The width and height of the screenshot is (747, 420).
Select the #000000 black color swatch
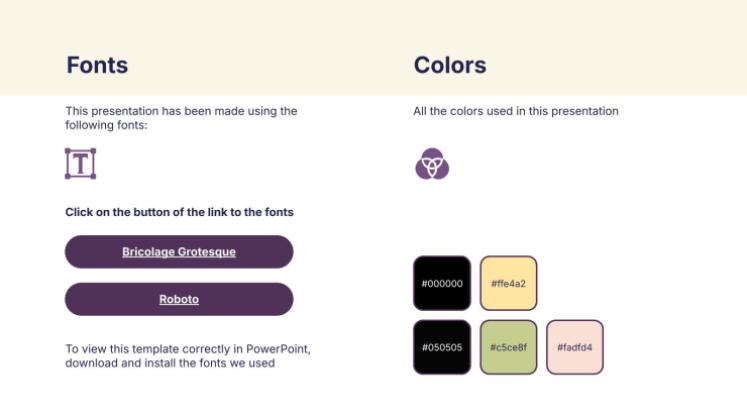(x=442, y=284)
